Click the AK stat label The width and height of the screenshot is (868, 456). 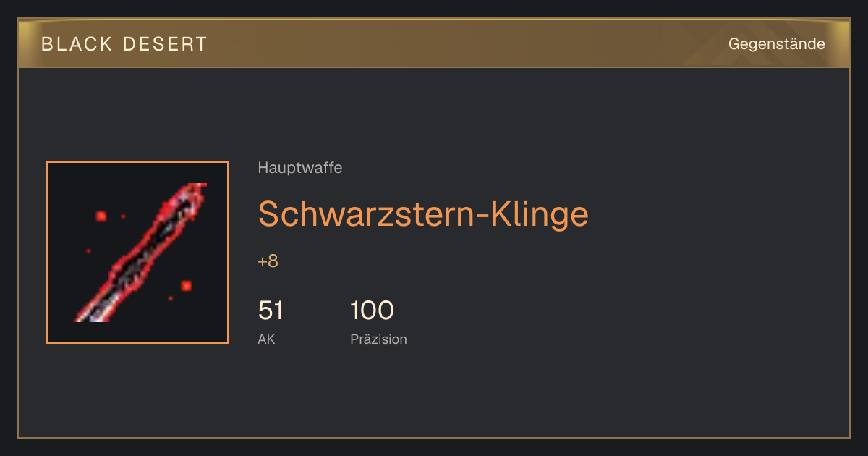266,339
